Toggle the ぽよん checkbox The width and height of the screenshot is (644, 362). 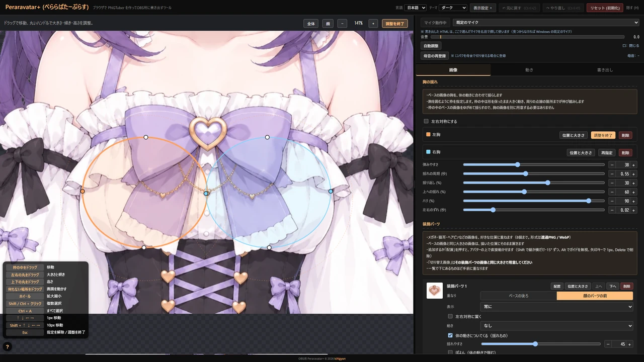450,352
